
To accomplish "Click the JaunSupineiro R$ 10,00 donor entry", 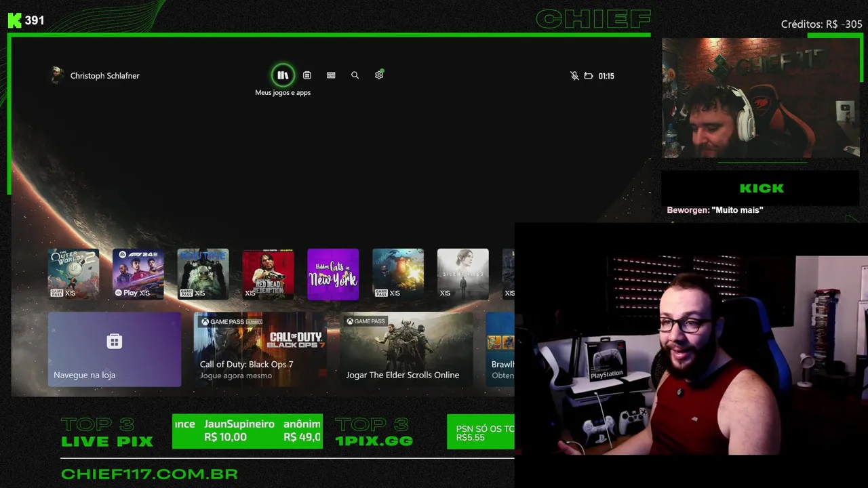I will click(239, 430).
